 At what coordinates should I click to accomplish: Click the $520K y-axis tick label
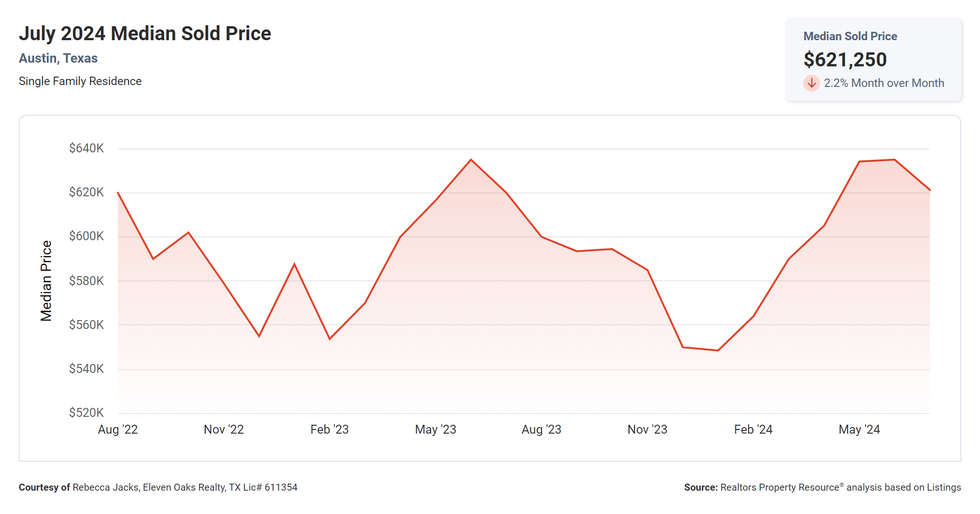(x=86, y=413)
